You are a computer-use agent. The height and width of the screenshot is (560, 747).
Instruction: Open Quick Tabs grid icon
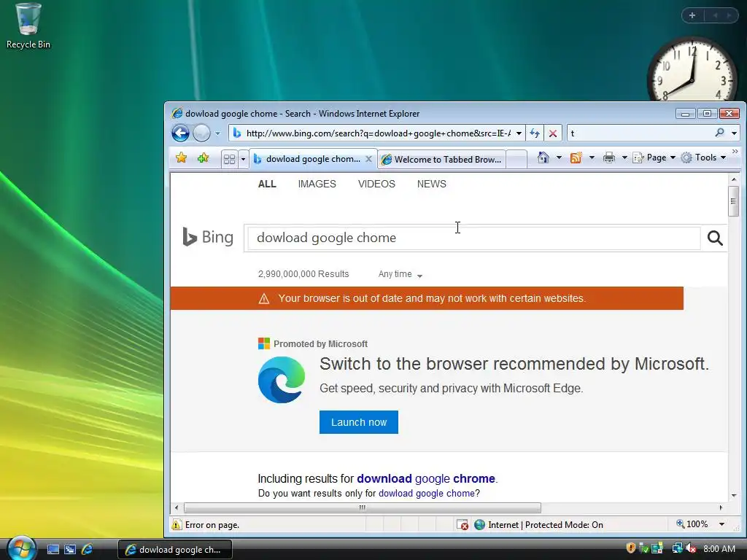pos(229,159)
